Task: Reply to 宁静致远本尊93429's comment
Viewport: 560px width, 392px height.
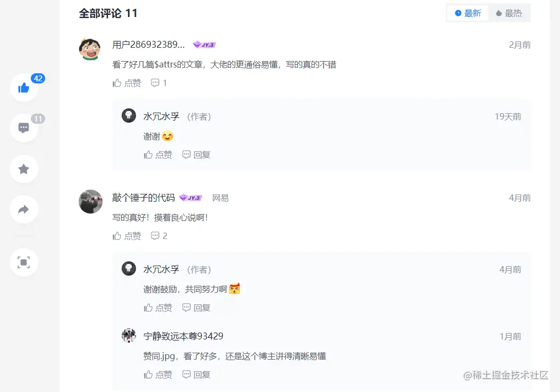Action: (197, 374)
